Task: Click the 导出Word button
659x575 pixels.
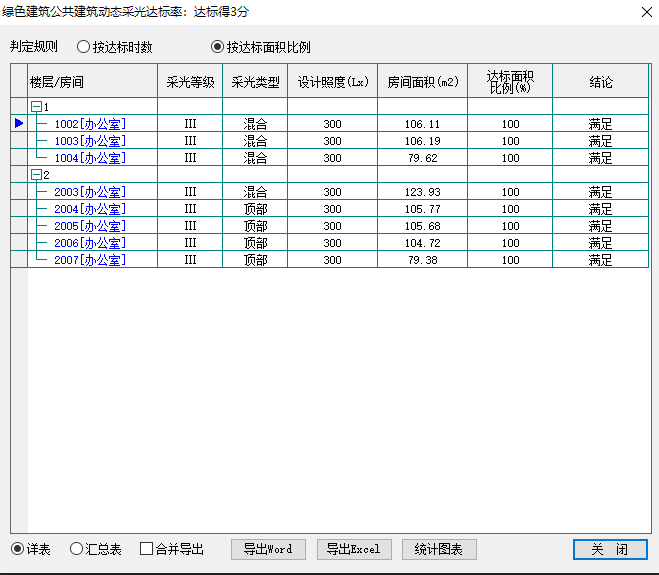Action: coord(267,549)
